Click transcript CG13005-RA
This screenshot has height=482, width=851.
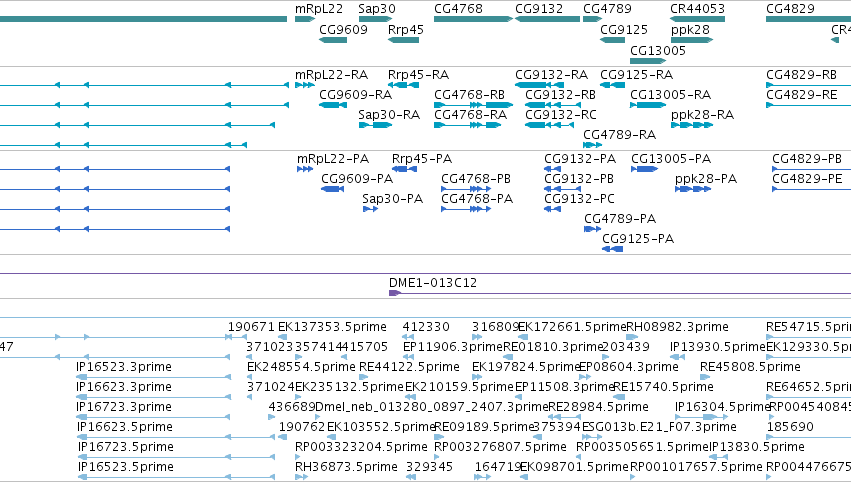click(670, 95)
